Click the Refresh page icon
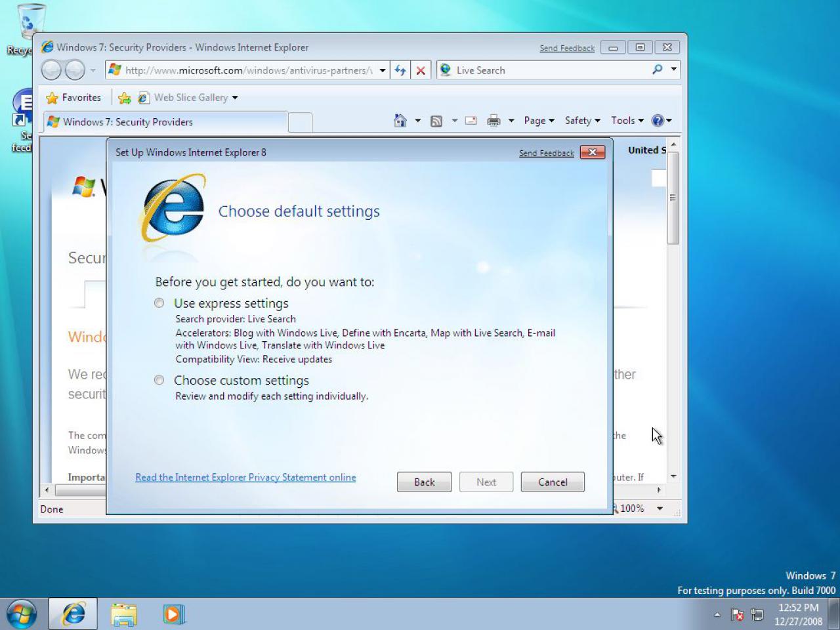 pos(400,70)
